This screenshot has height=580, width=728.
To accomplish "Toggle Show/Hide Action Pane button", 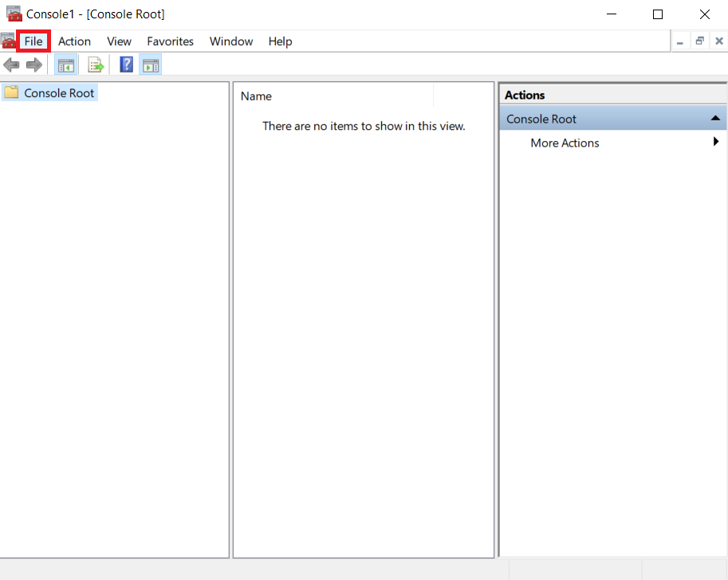I will click(x=151, y=65).
